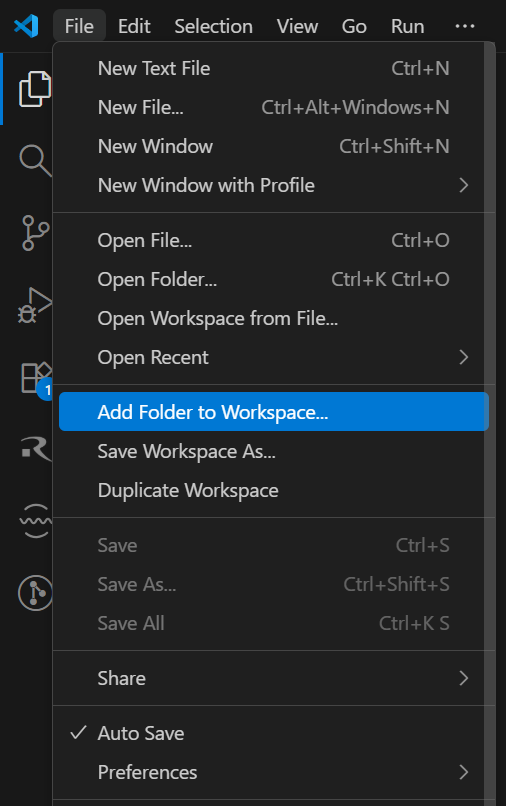Expand New Window with Profile submenu
The height and width of the screenshot is (806, 506).
click(x=274, y=185)
